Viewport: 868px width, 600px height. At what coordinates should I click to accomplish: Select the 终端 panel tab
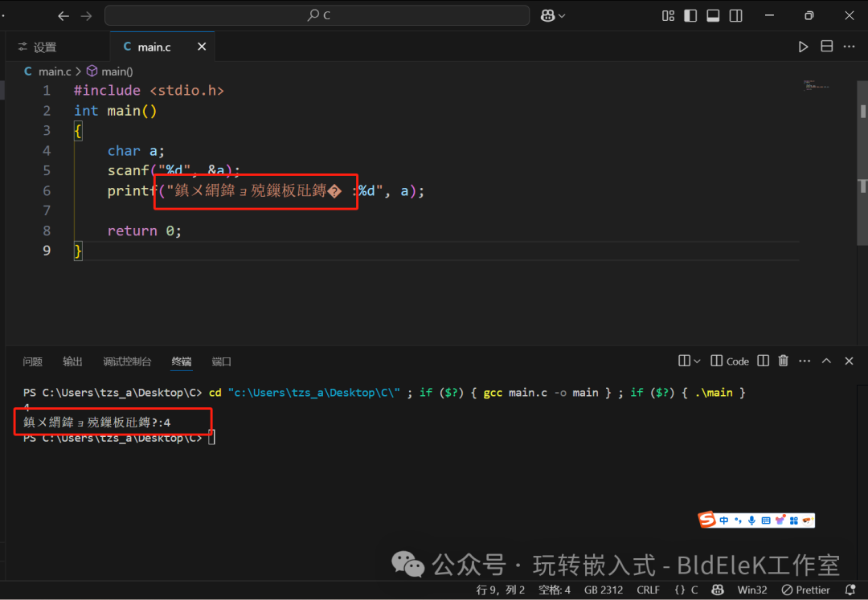pyautogui.click(x=182, y=361)
